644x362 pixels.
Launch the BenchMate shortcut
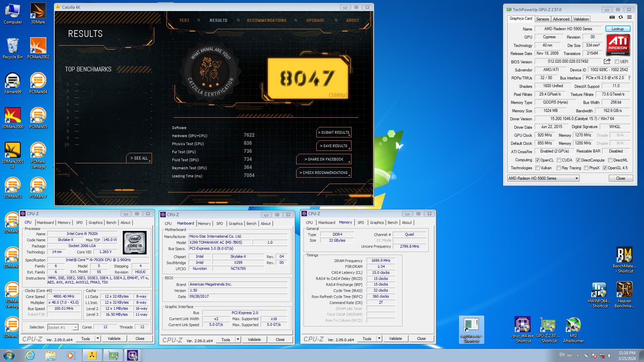(624, 260)
